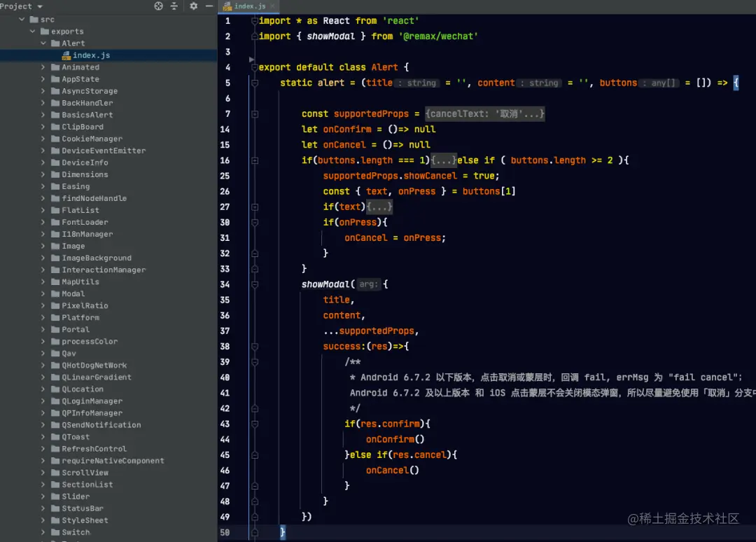
Task: Click the locate-in-project target icon
Action: coord(158,6)
